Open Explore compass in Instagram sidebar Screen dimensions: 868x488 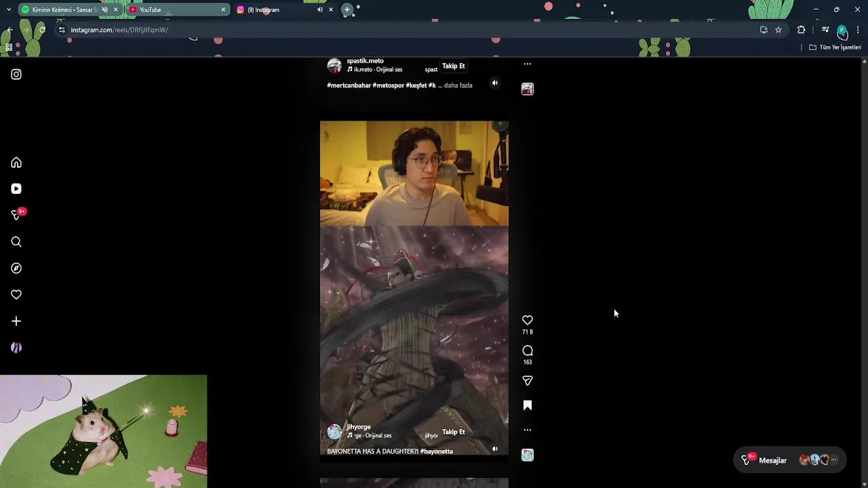click(16, 268)
